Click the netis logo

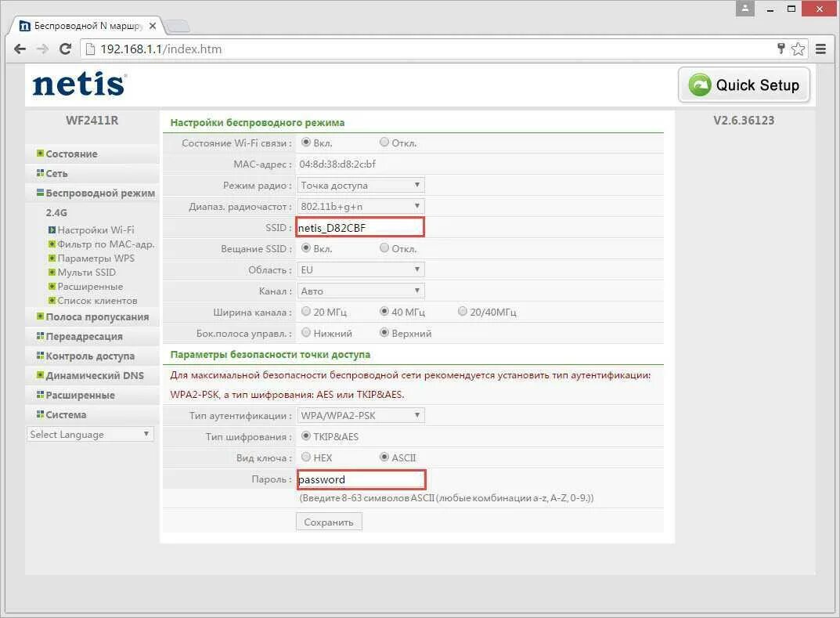[79, 85]
